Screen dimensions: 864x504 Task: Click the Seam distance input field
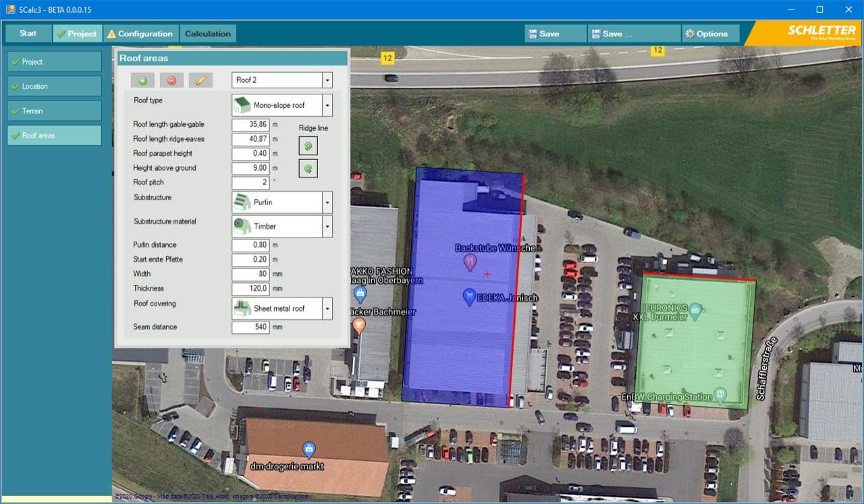tap(250, 327)
